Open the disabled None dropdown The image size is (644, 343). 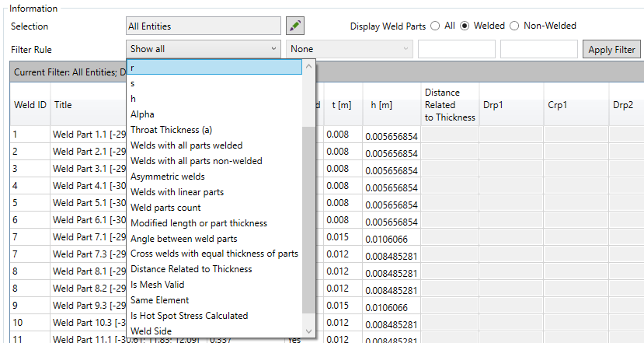click(350, 49)
